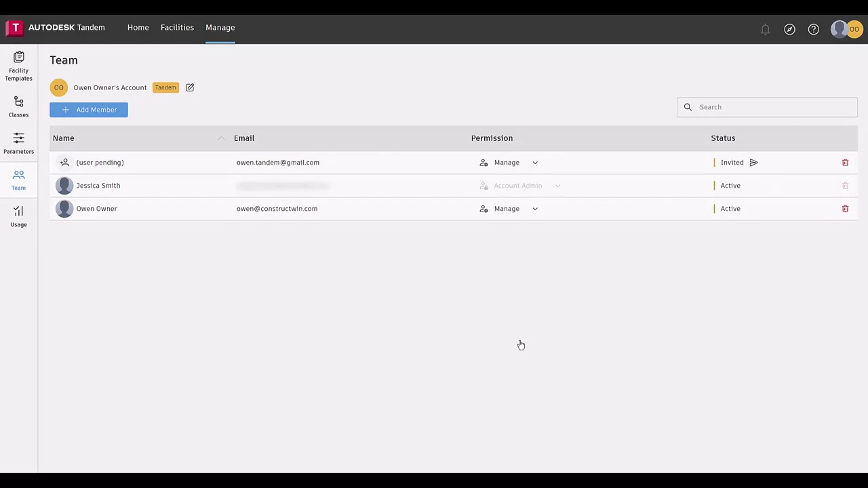Open Facility Templates in sidebar
Screen dimensions: 868x488
tap(18, 65)
